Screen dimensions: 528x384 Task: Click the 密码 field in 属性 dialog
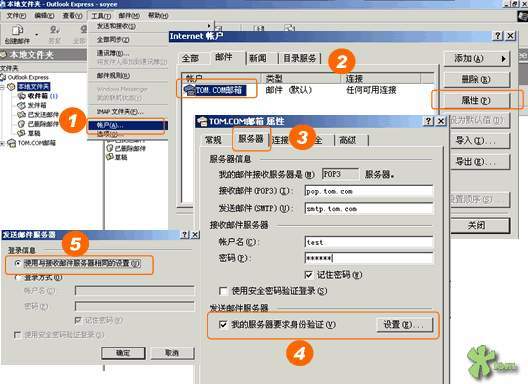pyautogui.click(x=369, y=258)
